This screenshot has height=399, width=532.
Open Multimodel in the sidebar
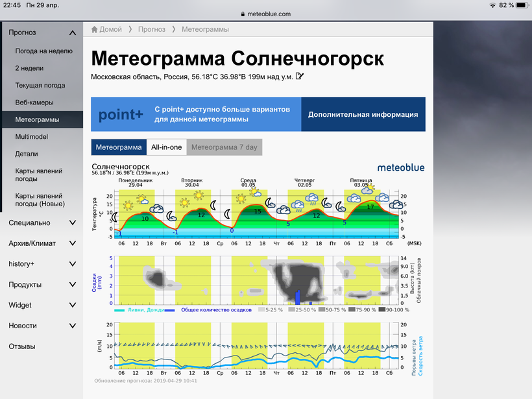coord(32,137)
